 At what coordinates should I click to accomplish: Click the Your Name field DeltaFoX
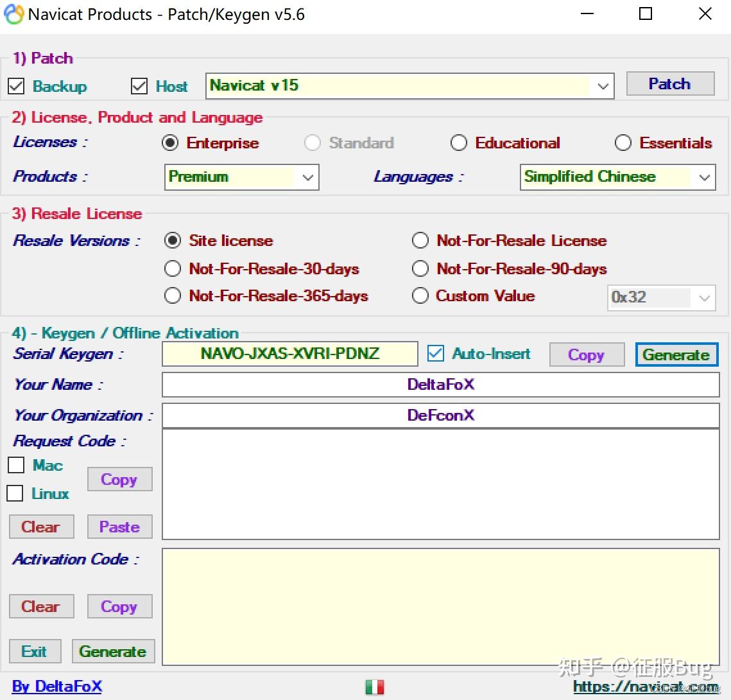point(440,384)
